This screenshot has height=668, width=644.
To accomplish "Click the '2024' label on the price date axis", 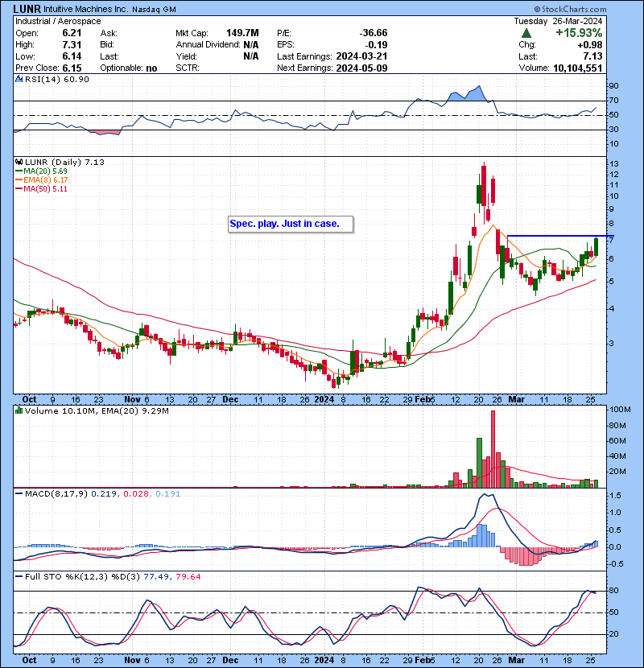I will (x=324, y=400).
